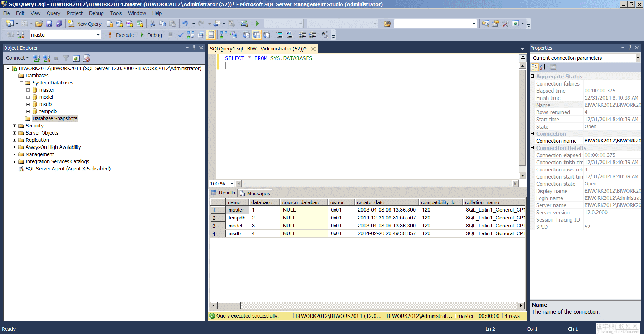Screen dimensions: 644x334
Task: Refresh the Object Explorer tree
Action: [76, 58]
